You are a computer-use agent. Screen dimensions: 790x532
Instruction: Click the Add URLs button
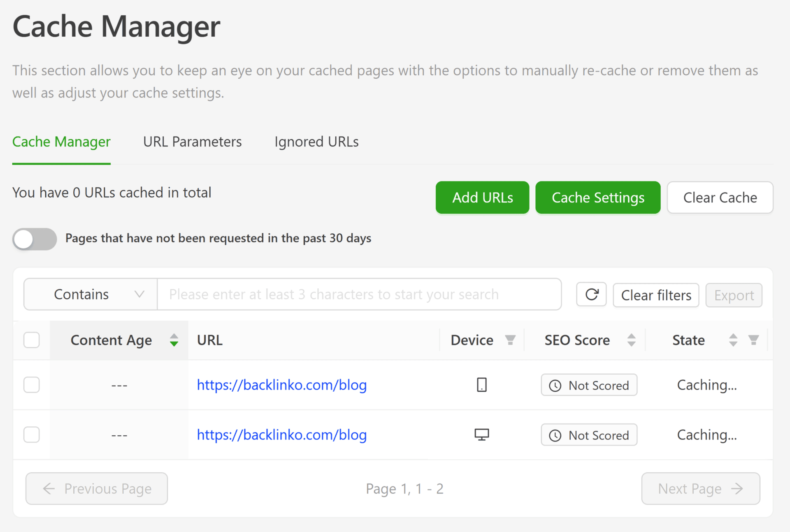tap(482, 198)
